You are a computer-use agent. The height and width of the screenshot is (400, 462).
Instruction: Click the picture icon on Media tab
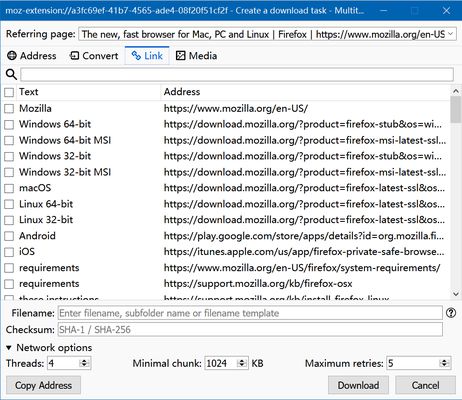click(x=180, y=56)
